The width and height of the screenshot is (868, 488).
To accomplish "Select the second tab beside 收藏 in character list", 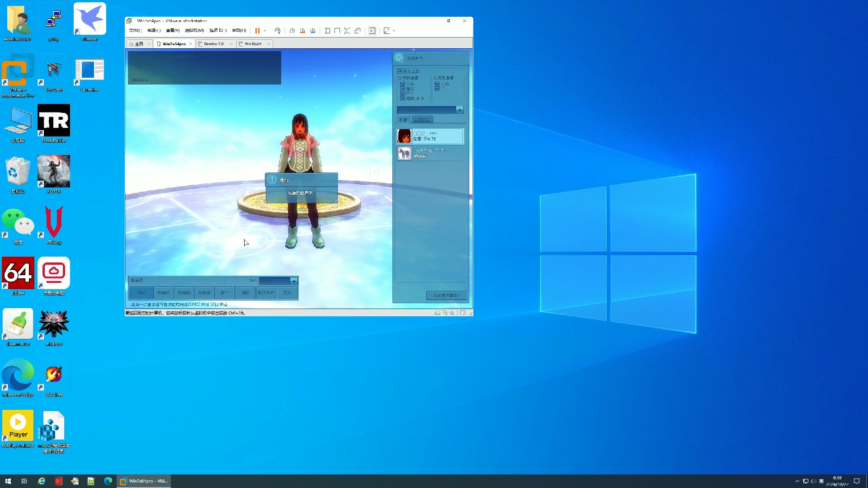I will (422, 120).
